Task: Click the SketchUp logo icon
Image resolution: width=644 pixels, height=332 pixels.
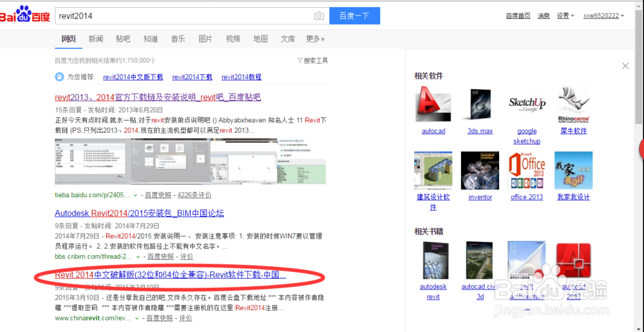Action: click(527, 104)
